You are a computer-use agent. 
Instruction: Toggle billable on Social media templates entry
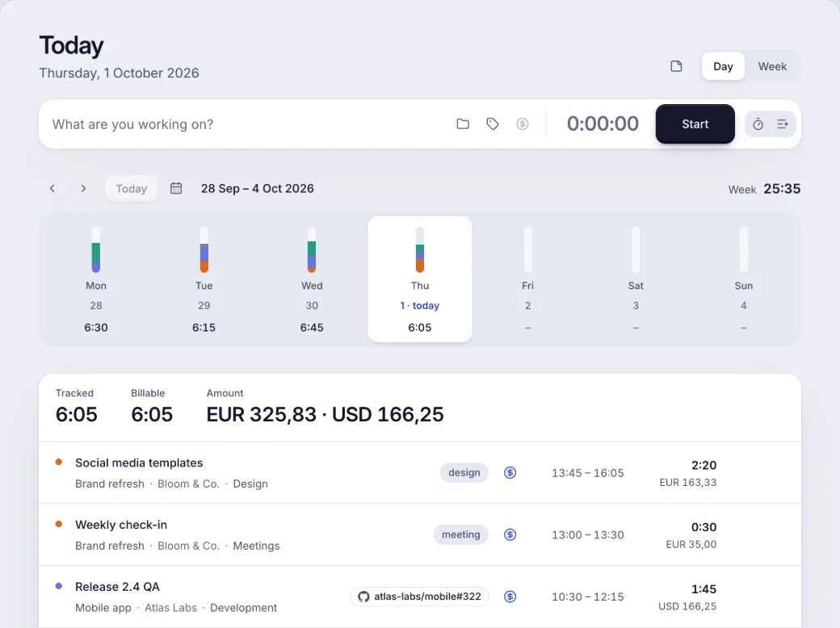click(x=510, y=473)
